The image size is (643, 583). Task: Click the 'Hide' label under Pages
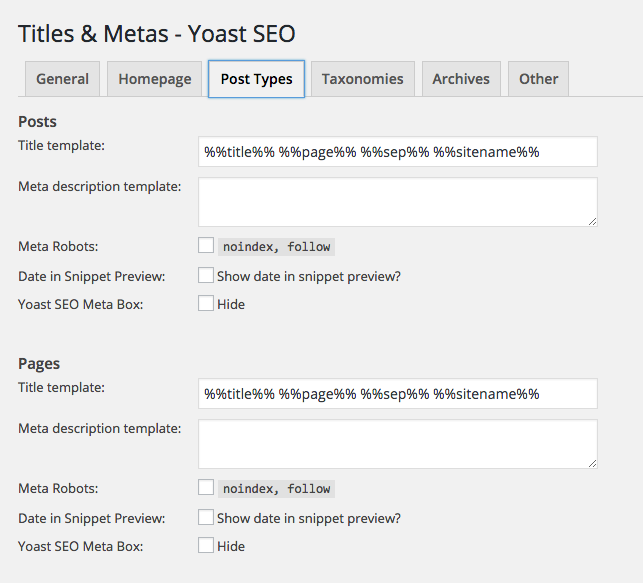[231, 546]
